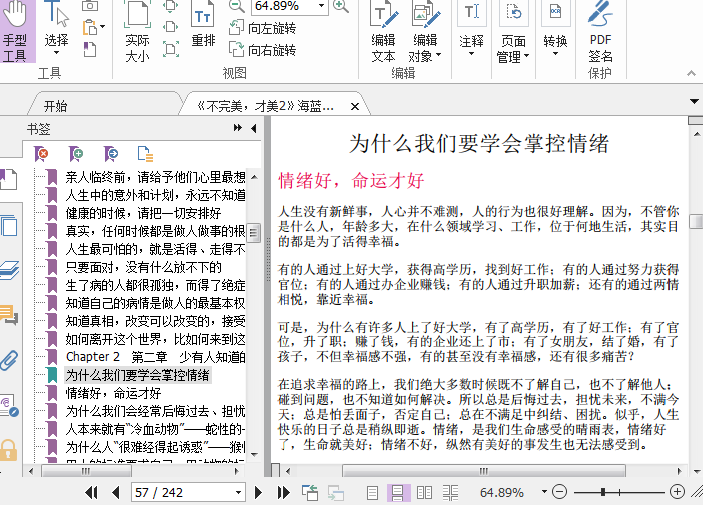Viewport: 703px width, 505px height.
Task: Rotate view left (向左旋转)
Action: coord(263,28)
